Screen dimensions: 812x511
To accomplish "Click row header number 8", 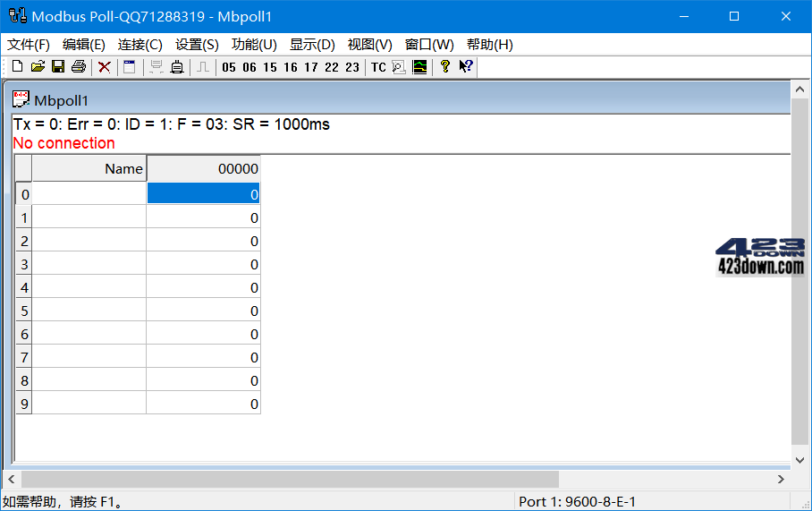I will point(24,380).
